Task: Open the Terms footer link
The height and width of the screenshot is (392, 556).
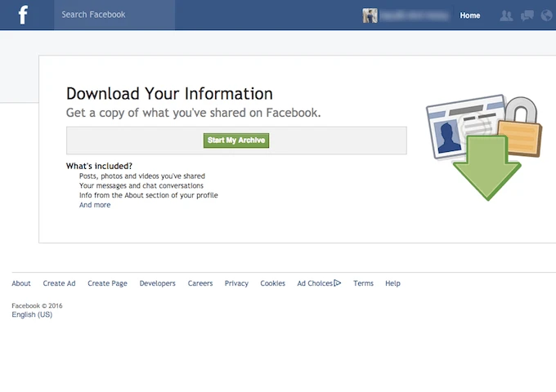Action: [x=363, y=283]
